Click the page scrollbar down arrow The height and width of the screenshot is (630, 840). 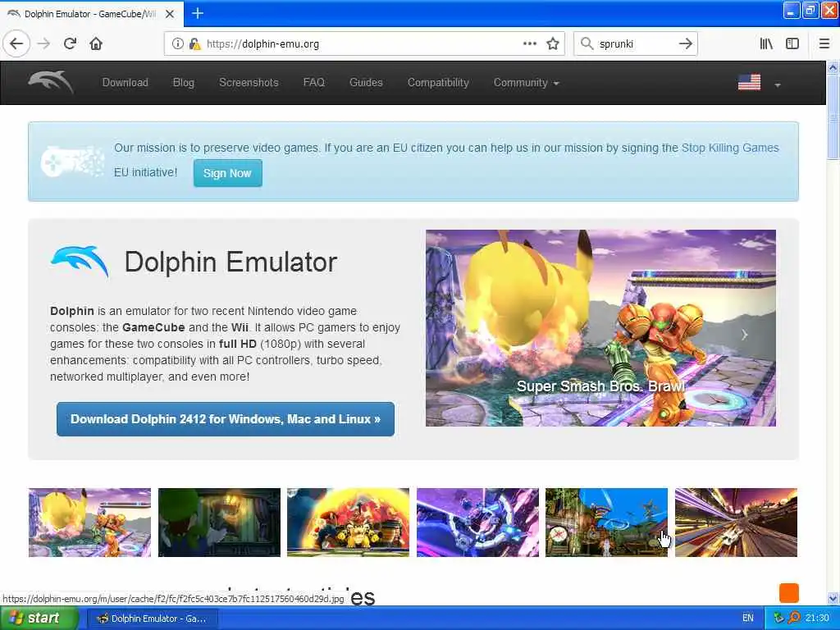pyautogui.click(x=833, y=598)
